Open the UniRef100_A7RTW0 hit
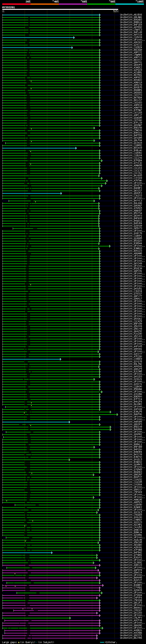This screenshot has width=146, height=644. [131, 181]
